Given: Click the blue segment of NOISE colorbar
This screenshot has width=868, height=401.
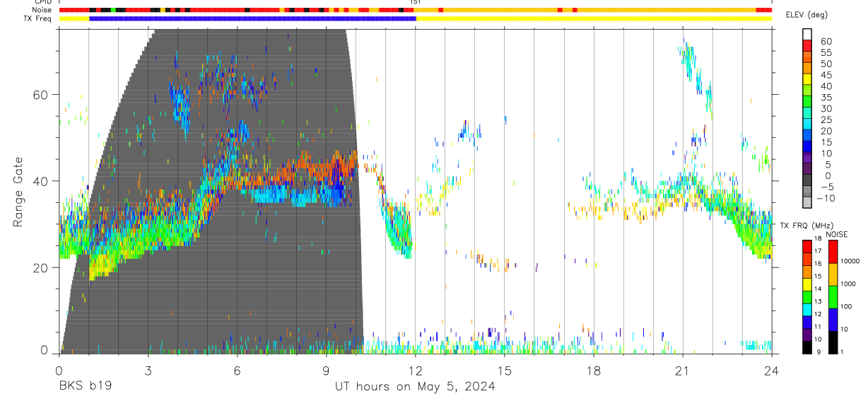Looking at the screenshot, I should [833, 318].
